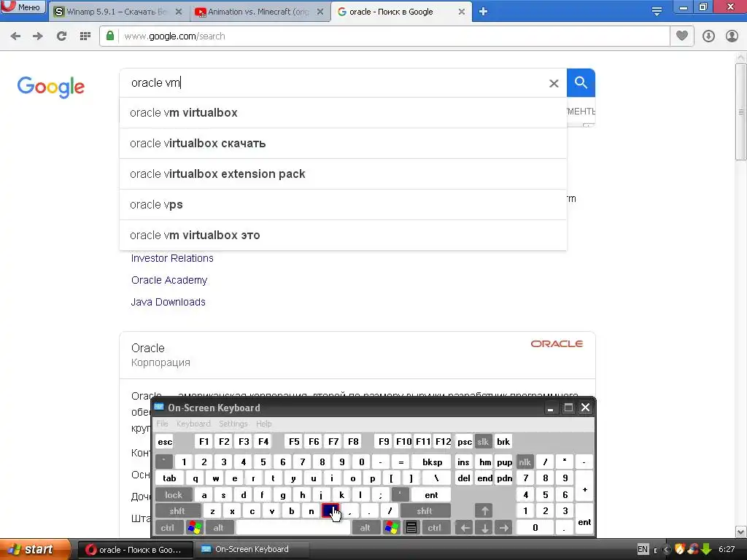Toggle the right shft key
The width and height of the screenshot is (747, 560).
click(x=425, y=511)
